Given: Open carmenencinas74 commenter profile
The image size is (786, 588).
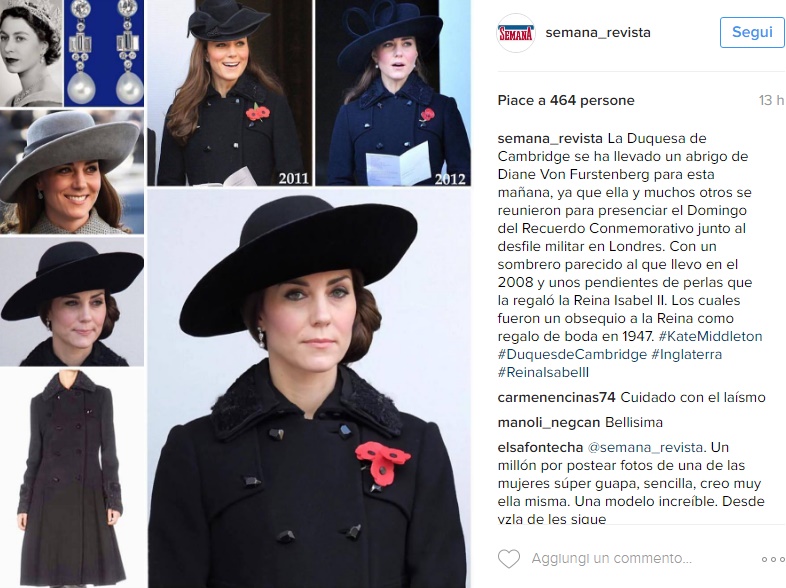Looking at the screenshot, I should (x=556, y=398).
